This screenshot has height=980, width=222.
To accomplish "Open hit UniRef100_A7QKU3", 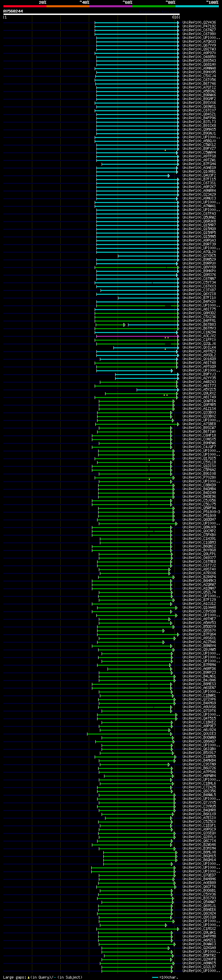I will point(199,41).
